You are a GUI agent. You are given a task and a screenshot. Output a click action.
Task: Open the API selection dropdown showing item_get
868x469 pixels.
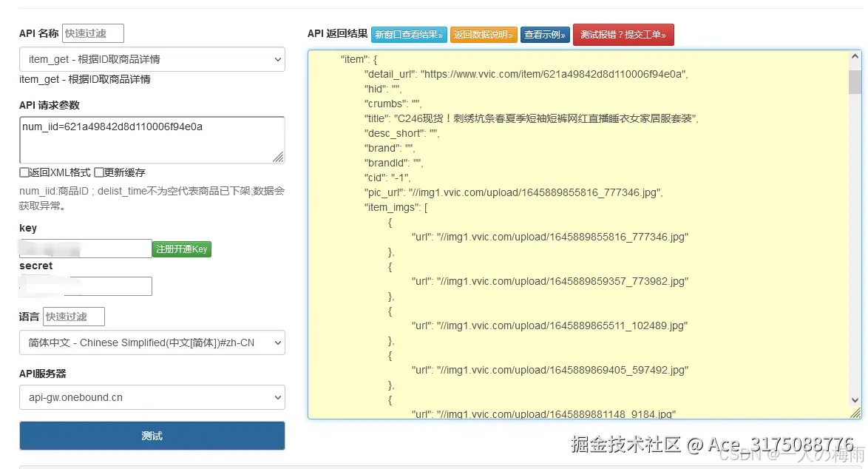coord(152,60)
